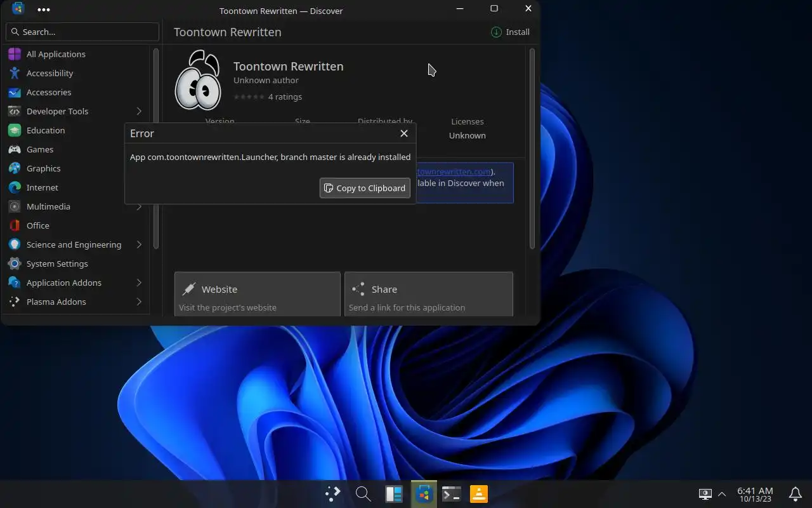Expand Science and Engineering subcategories arrow
The height and width of the screenshot is (508, 812).
pos(139,244)
